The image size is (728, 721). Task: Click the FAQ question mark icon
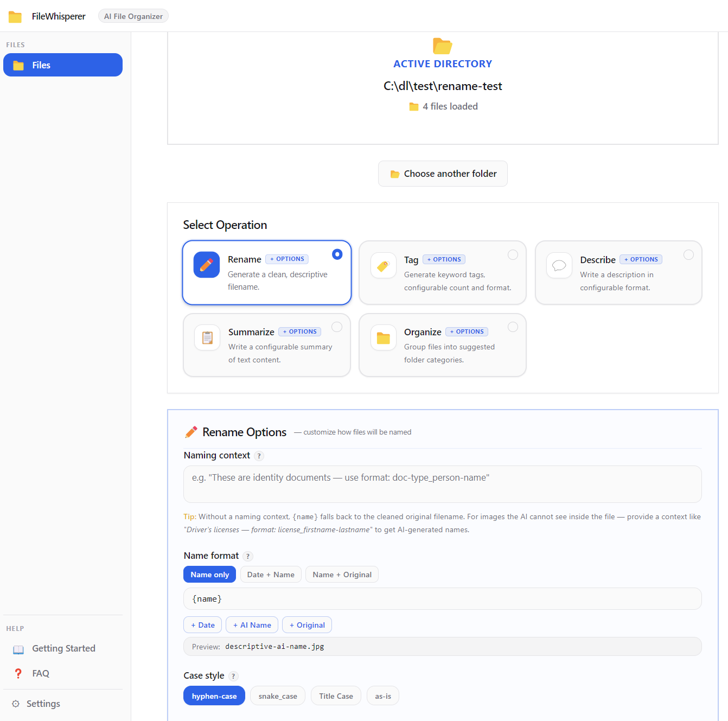(18, 674)
